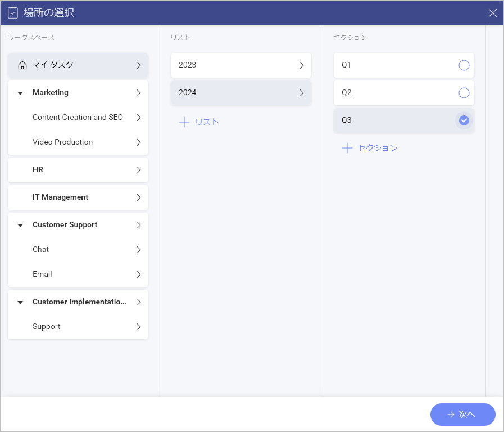This screenshot has width=504, height=432.
Task: Select Video Production workspace
Action: (x=78, y=142)
